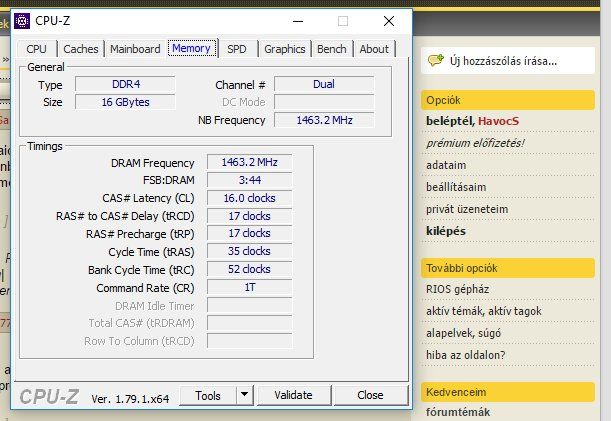Click the kilépés logout link
Screen dimensions: 611x421
click(446, 231)
